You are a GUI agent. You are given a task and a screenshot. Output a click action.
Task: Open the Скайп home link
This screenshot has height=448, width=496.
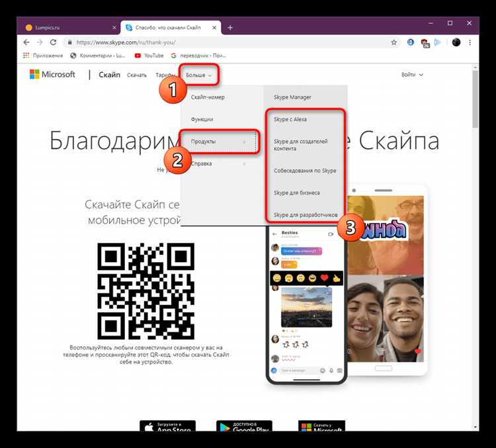[109, 75]
